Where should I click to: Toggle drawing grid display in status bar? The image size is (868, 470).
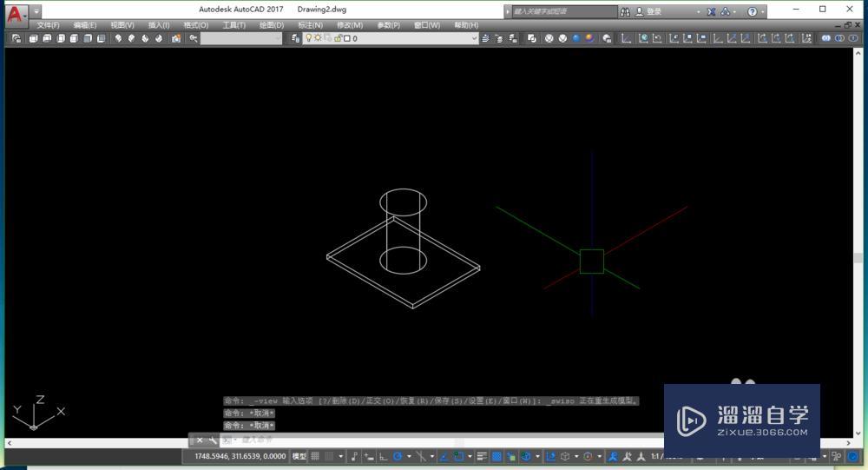pyautogui.click(x=315, y=456)
